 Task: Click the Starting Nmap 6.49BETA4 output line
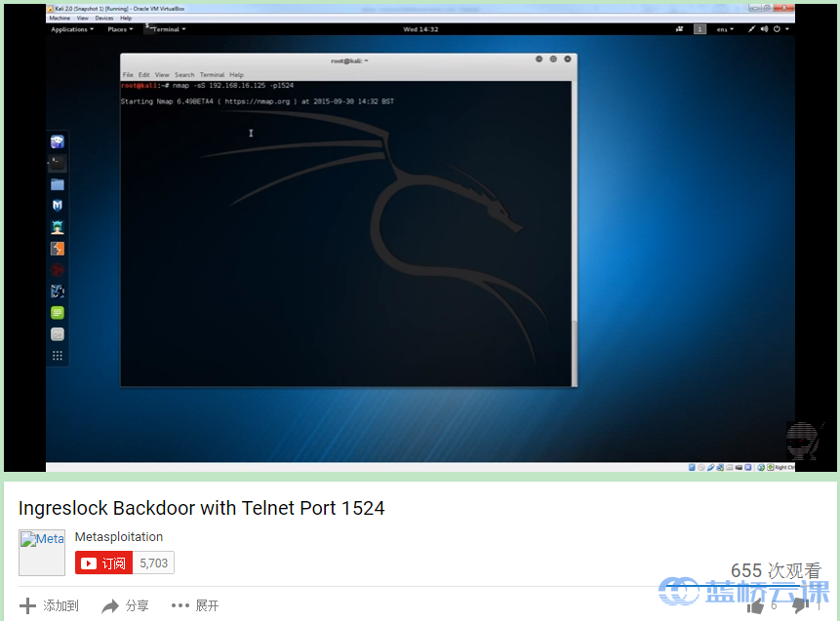[x=258, y=101]
